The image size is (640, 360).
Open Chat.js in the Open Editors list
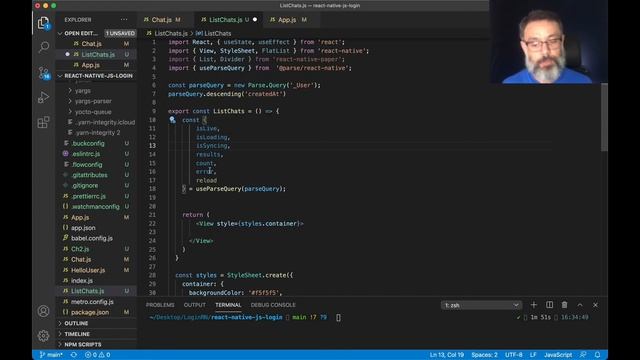point(91,44)
